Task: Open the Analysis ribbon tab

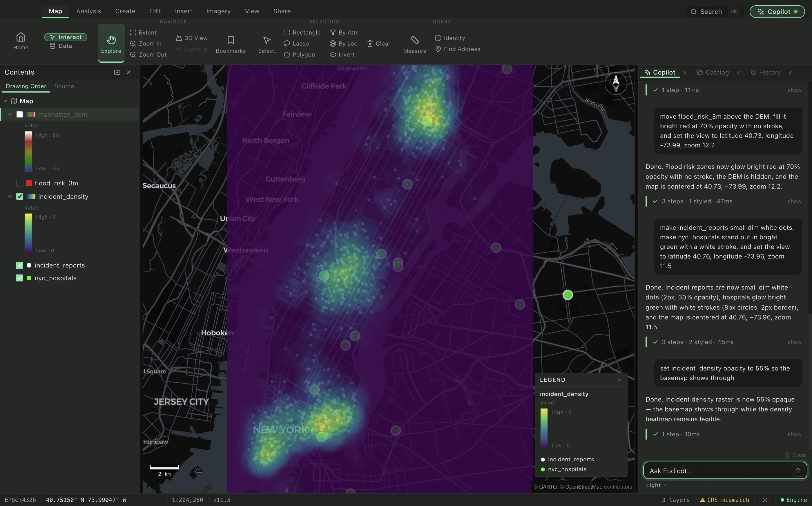Action: 89,11
